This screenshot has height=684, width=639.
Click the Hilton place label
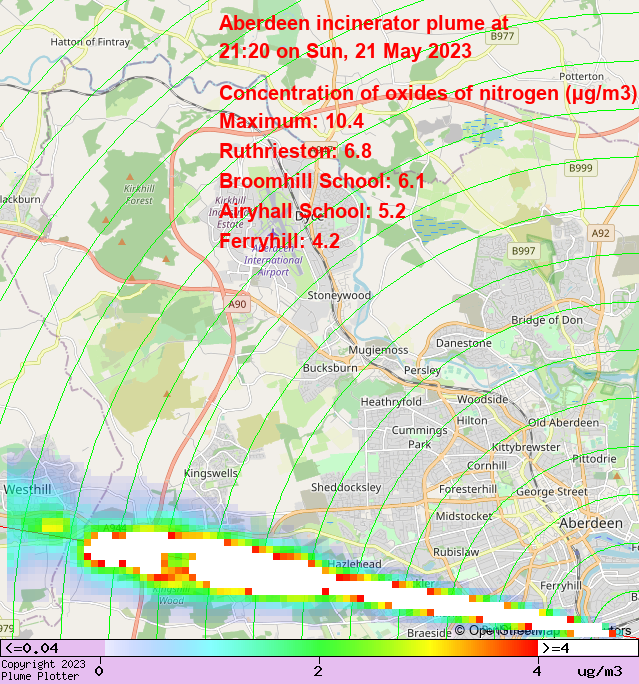point(472,421)
